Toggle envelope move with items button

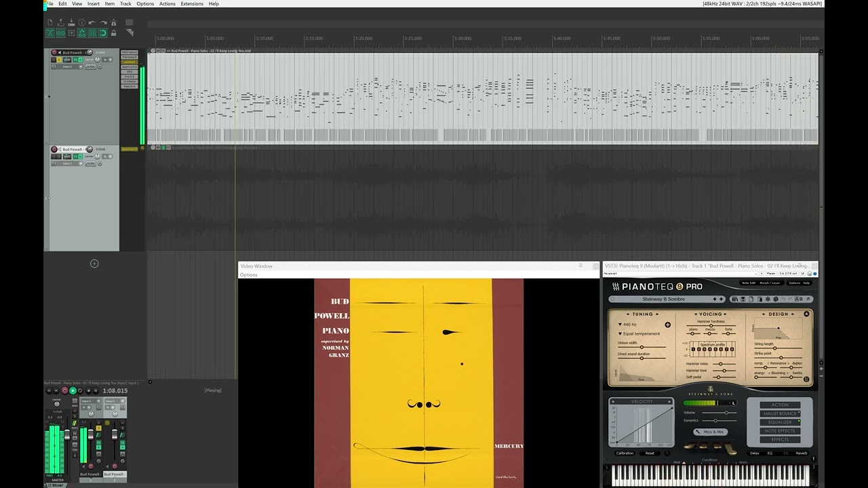(x=81, y=33)
